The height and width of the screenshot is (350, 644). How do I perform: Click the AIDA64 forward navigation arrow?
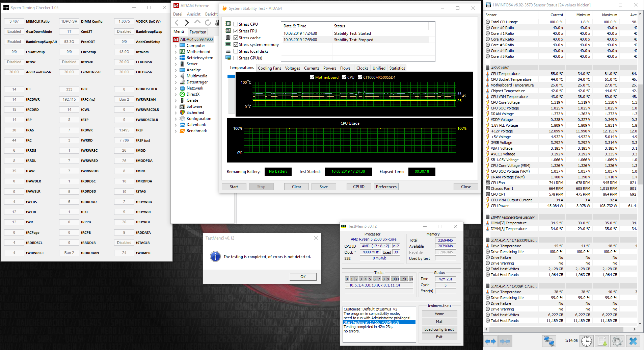click(x=187, y=22)
